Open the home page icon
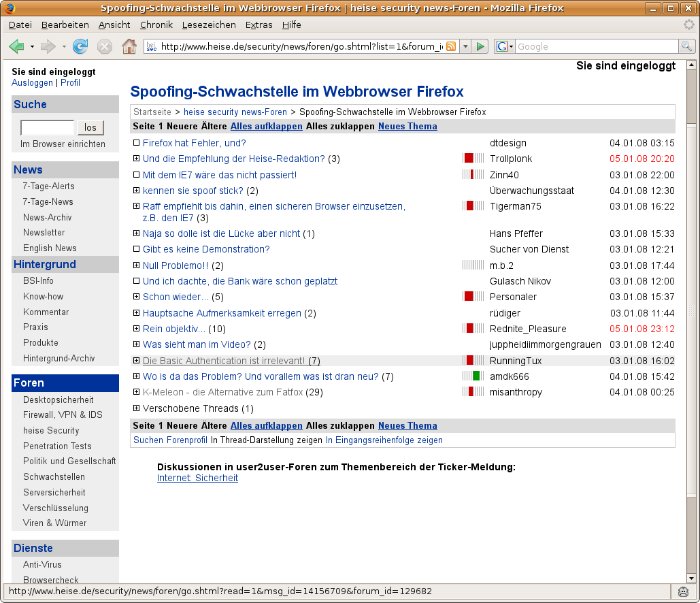The height and width of the screenshot is (603, 700). tap(129, 46)
